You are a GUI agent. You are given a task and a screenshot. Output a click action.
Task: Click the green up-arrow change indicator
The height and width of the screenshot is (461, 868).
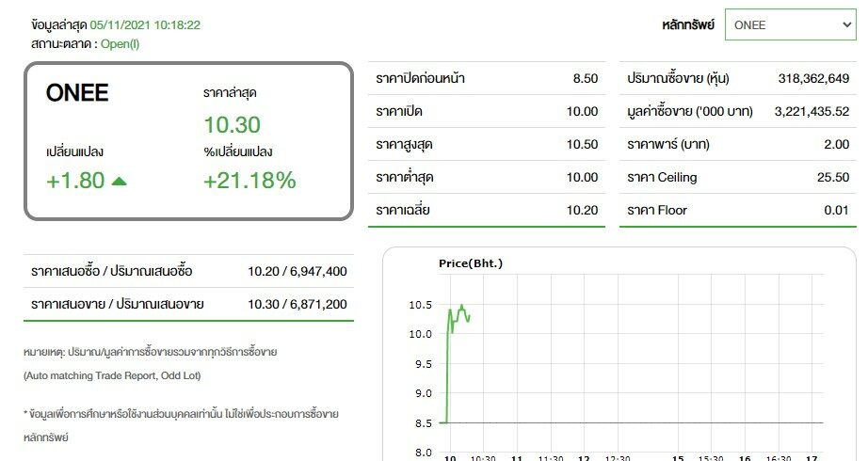pos(119,181)
